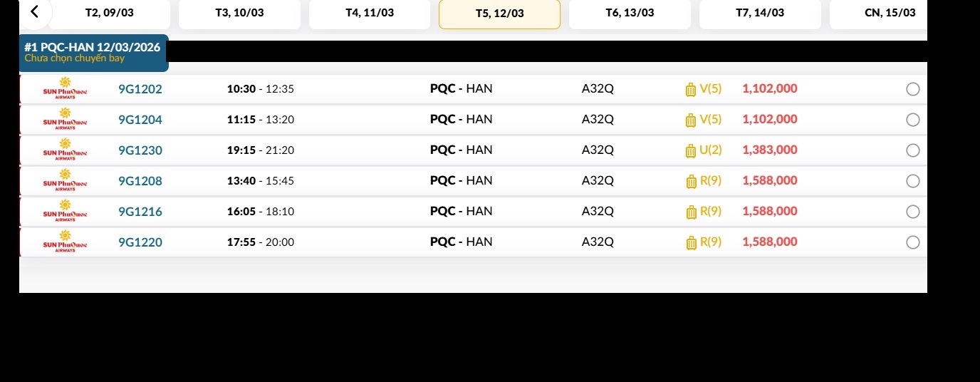Open flight number 9G1216 details link
This screenshot has height=382, width=980.
pos(140,212)
